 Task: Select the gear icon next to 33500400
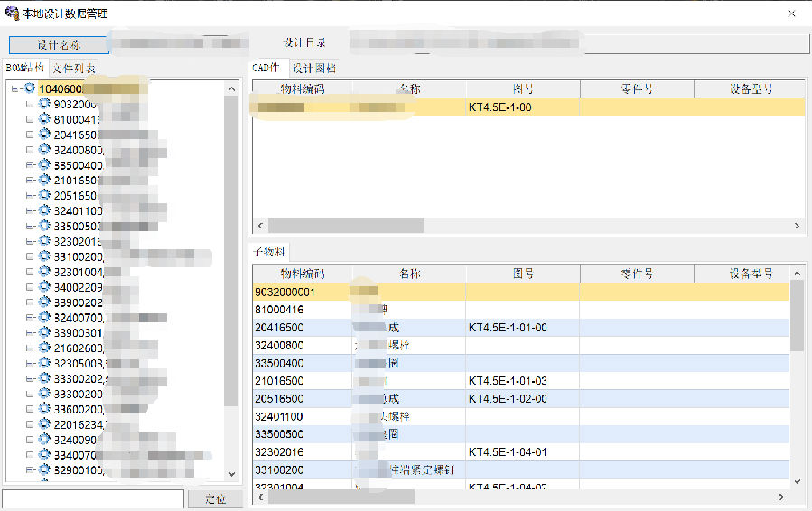click(x=44, y=164)
